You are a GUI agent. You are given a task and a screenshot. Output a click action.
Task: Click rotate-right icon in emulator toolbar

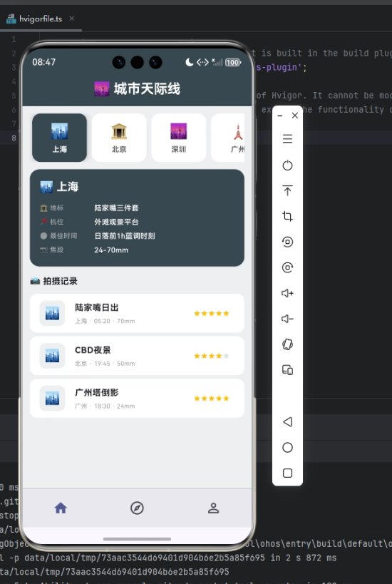pos(287,267)
